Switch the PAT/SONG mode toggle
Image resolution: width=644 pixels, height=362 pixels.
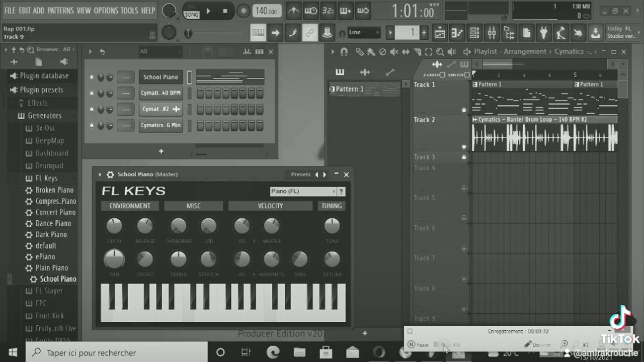191,12
